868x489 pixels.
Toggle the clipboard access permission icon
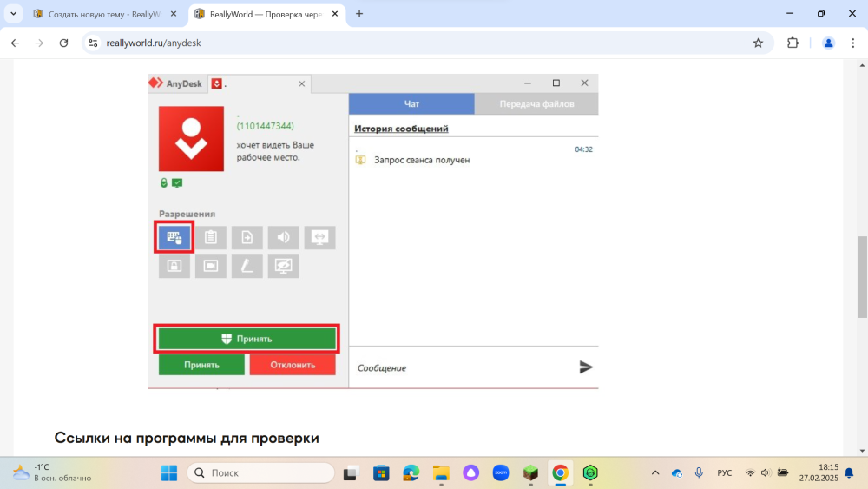coord(210,237)
